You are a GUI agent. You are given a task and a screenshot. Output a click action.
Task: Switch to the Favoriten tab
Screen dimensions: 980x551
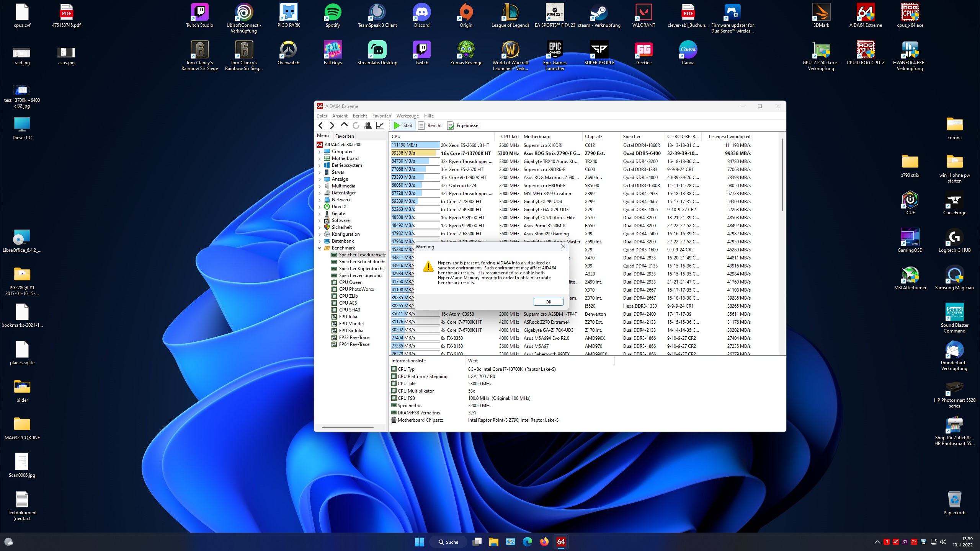344,136
